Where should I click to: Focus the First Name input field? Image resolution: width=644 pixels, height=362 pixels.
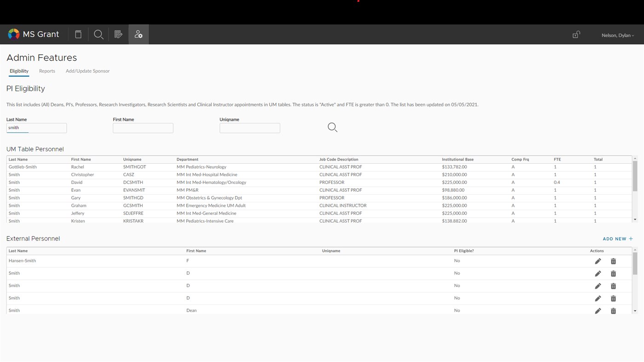tap(143, 128)
